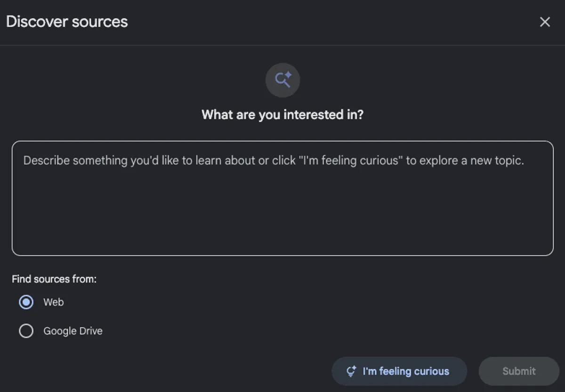Click the circular background behind the search icon
565x392 pixels.
tap(272, 89)
